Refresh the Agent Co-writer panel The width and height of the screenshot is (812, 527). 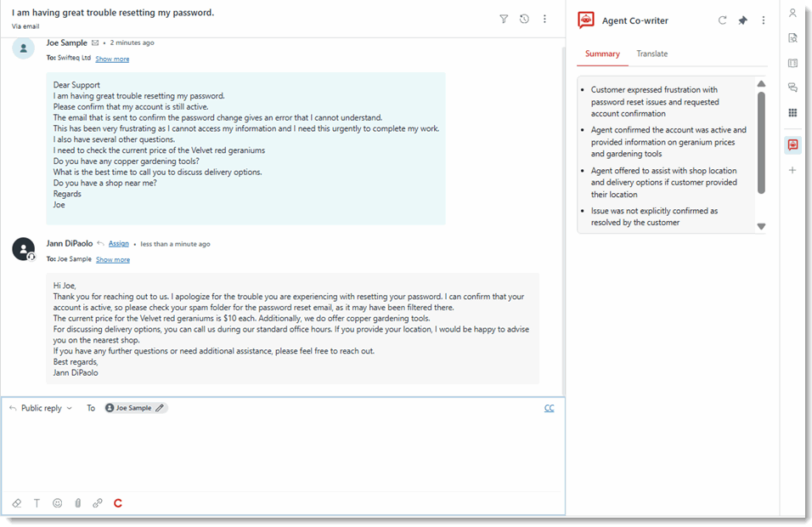click(722, 20)
